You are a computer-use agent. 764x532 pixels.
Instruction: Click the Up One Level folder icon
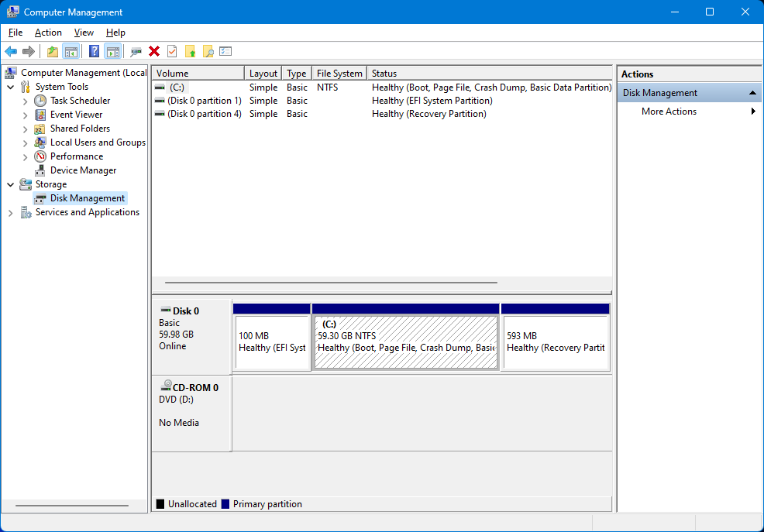[52, 51]
